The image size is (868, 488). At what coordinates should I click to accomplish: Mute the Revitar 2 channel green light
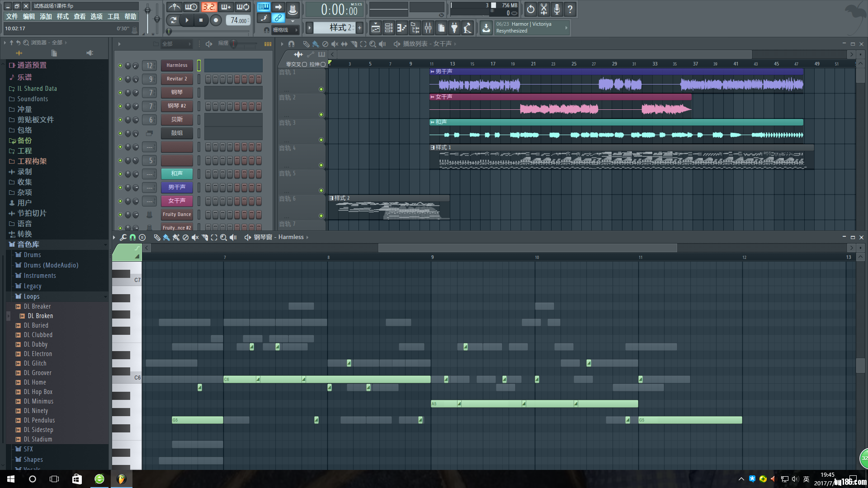[x=120, y=79]
